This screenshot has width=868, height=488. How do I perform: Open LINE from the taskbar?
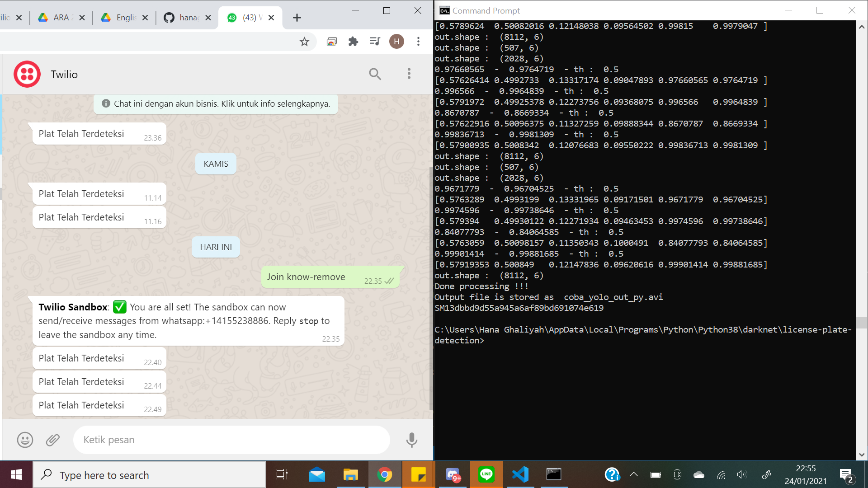(486, 474)
